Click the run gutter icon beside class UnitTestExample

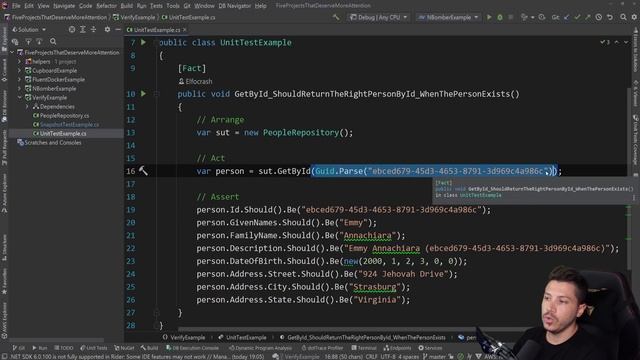(x=143, y=42)
